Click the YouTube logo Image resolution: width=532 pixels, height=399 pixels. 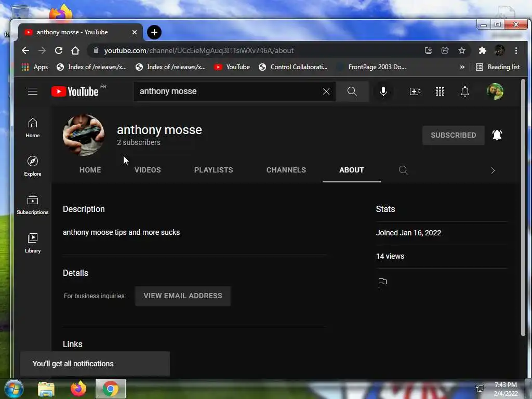tap(75, 91)
